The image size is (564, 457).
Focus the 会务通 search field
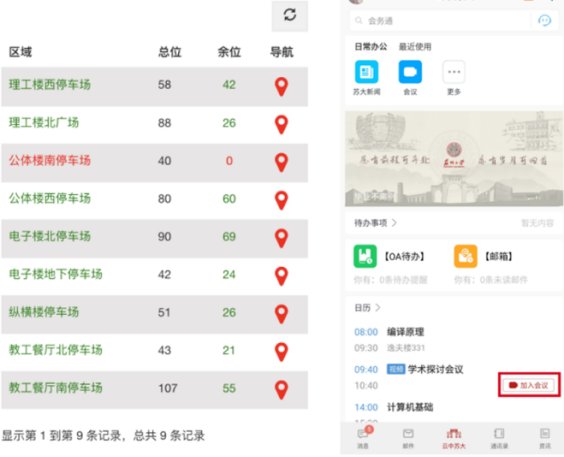[x=441, y=20]
